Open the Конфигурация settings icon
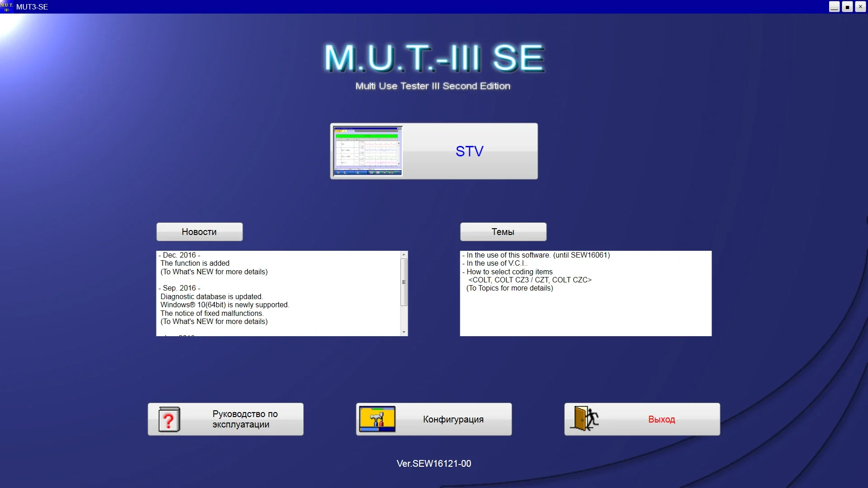This screenshot has width=868, height=488. point(376,419)
